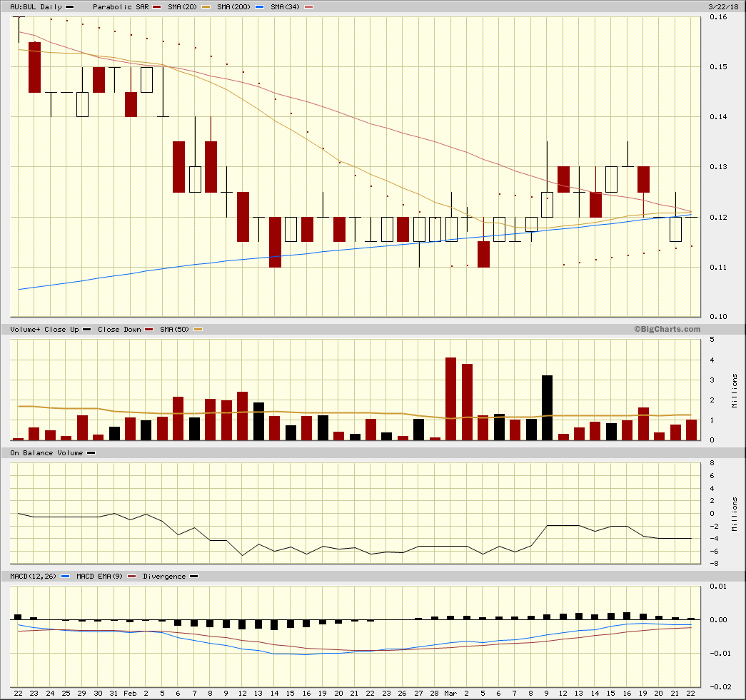The image size is (746, 700).
Task: Click the SMA(34) legend label
Action: (x=285, y=7)
